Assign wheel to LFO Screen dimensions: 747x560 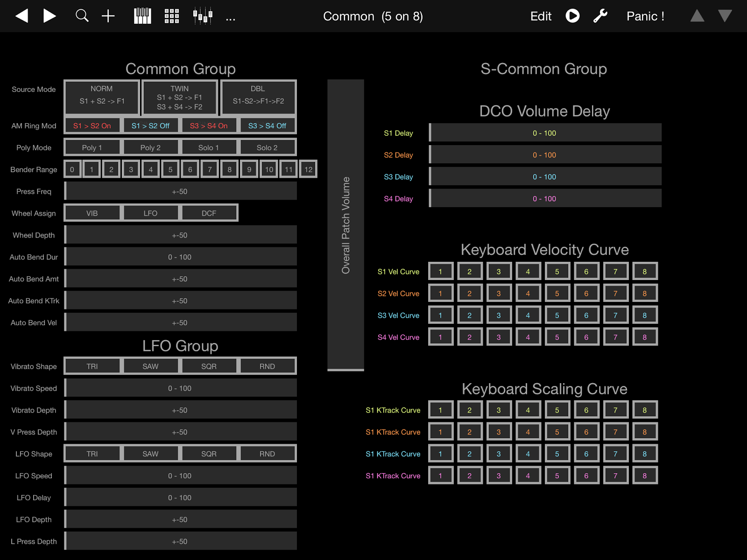[150, 213]
